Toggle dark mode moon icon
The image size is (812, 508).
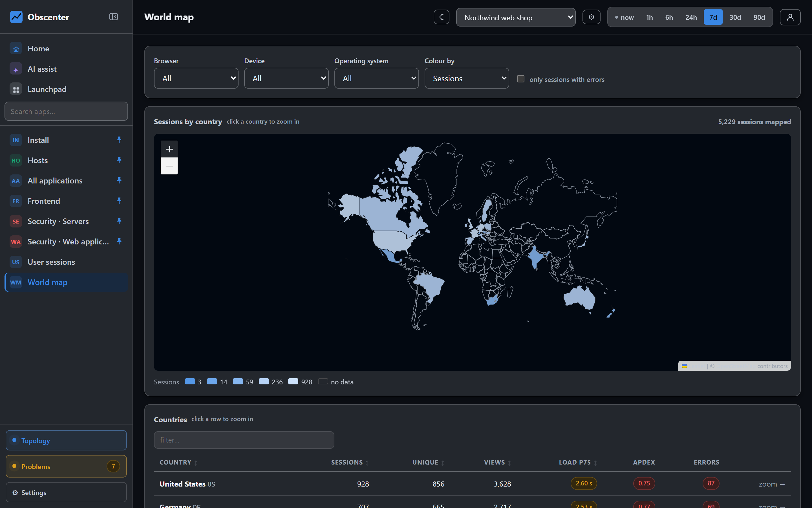(441, 17)
